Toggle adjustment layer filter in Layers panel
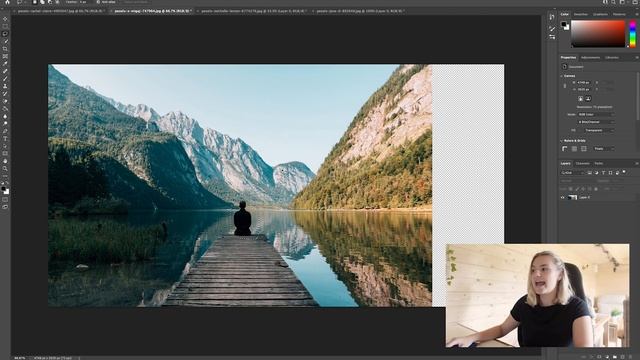Screen dimensions: 640x360 (596, 173)
